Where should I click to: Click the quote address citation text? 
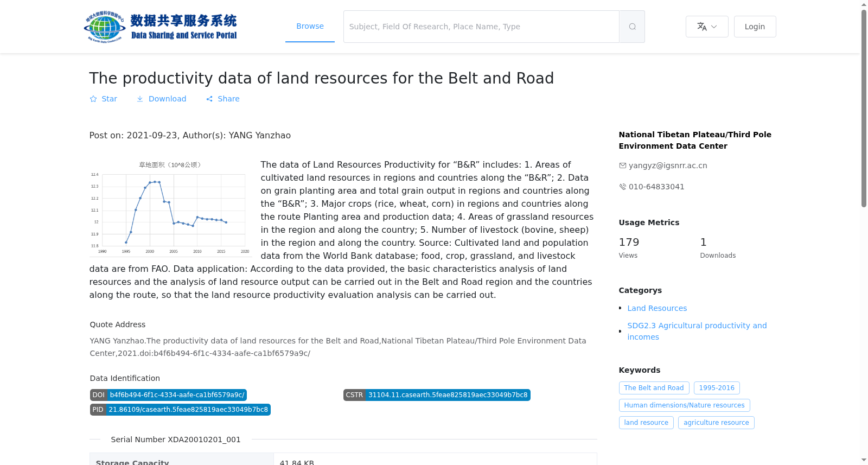coord(338,347)
